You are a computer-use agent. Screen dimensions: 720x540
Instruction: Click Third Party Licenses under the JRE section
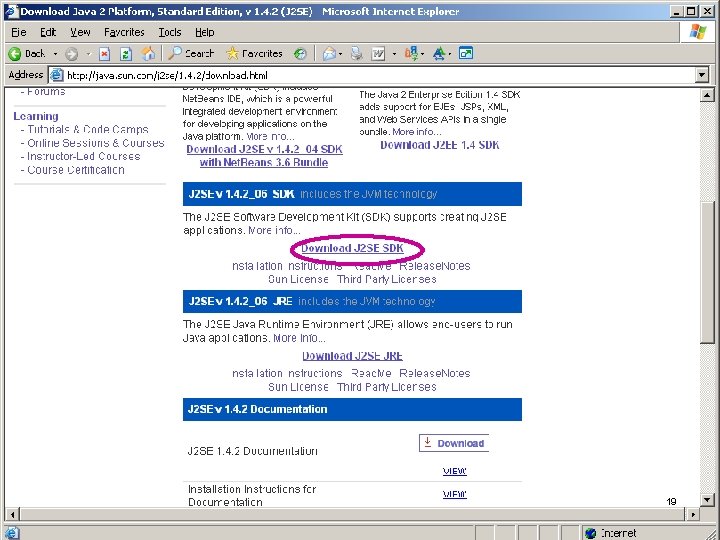387,387
